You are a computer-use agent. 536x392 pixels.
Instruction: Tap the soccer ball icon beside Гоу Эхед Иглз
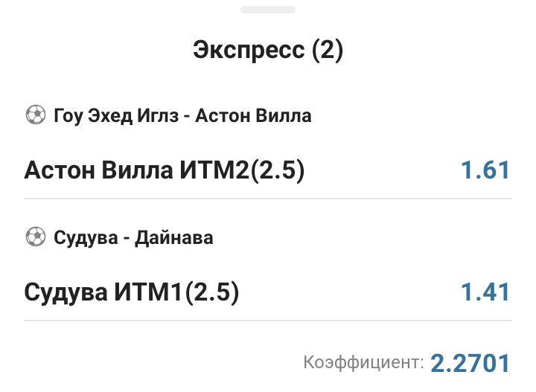[35, 115]
